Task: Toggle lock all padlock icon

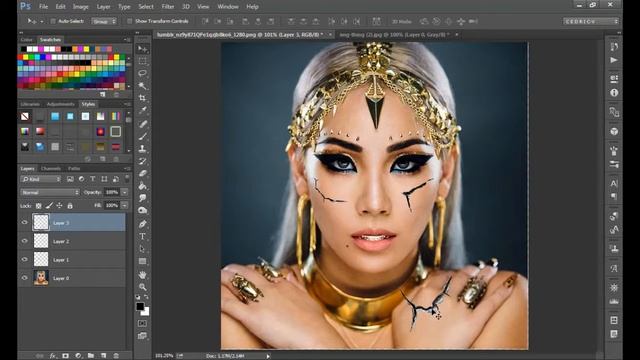Action: pyautogui.click(x=70, y=206)
